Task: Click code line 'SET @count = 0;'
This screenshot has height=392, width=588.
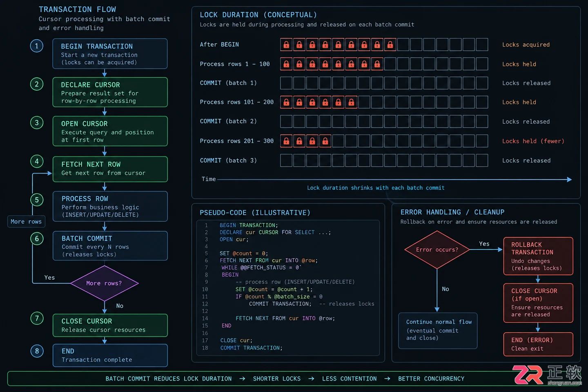Action: pyautogui.click(x=244, y=254)
